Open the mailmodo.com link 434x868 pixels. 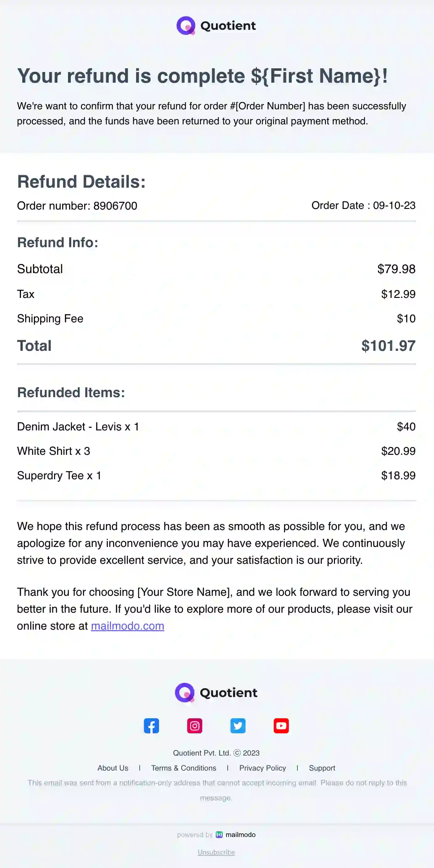[127, 626]
